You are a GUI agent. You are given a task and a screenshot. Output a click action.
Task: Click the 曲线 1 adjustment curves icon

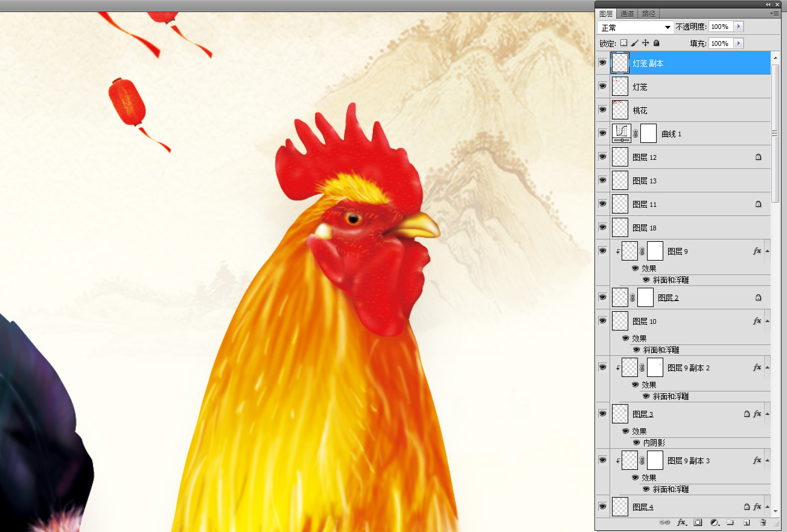pos(621,133)
